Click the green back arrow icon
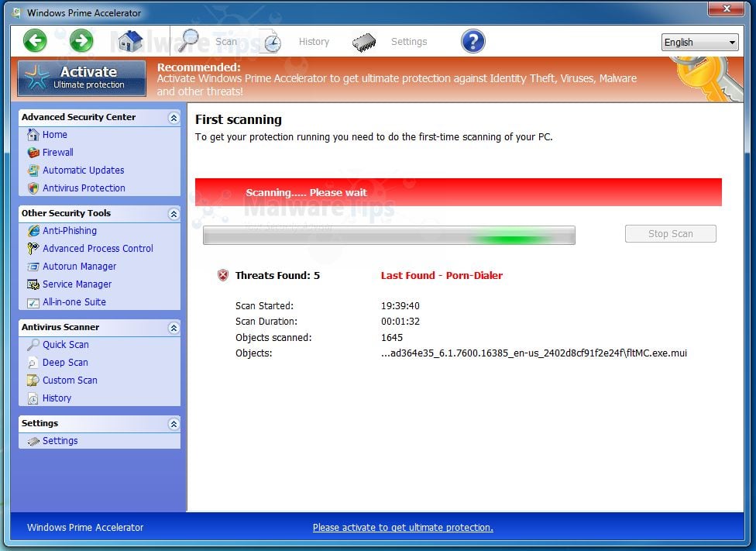756x551 pixels. coord(35,40)
